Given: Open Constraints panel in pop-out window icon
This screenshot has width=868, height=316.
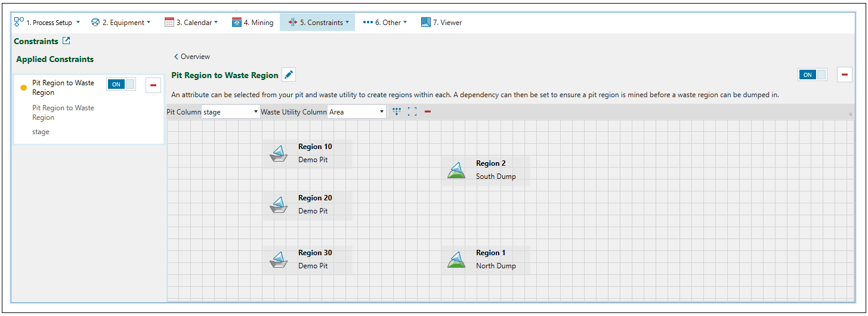Looking at the screenshot, I should [x=66, y=41].
